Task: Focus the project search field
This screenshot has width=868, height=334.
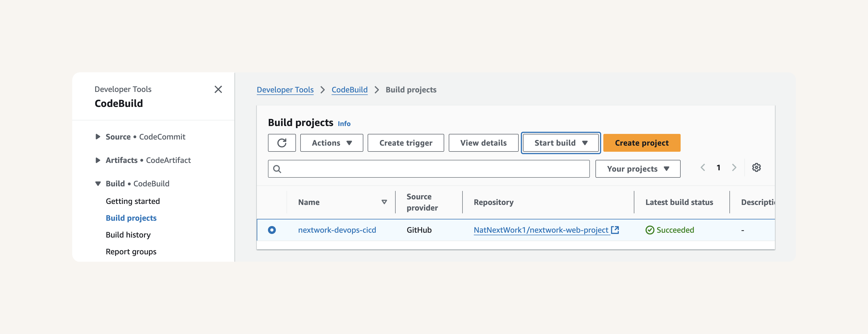Action: pyautogui.click(x=429, y=169)
